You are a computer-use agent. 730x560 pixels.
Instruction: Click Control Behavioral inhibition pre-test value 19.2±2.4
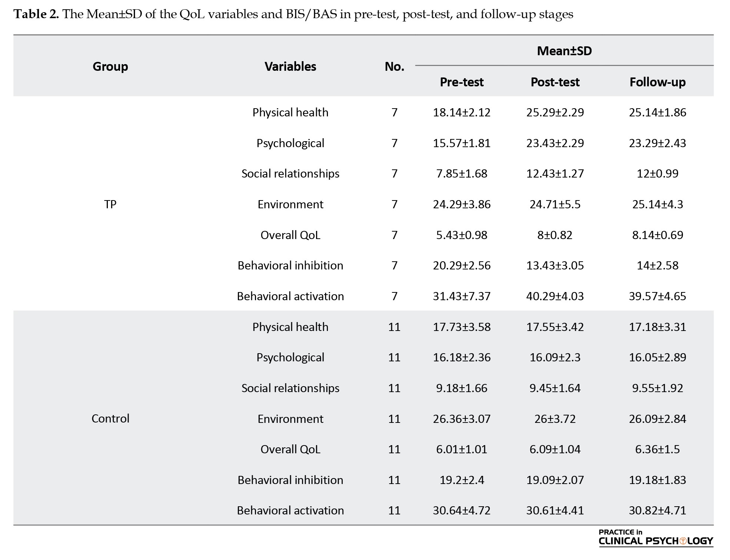[462, 480]
